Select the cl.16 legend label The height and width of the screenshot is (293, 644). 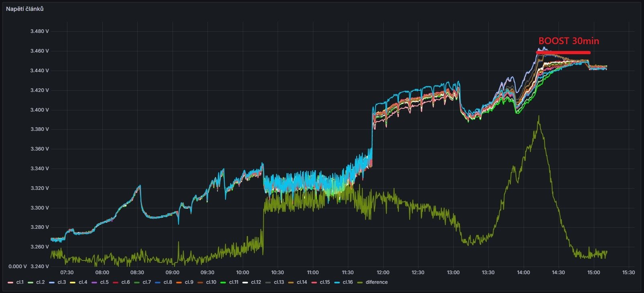click(347, 282)
